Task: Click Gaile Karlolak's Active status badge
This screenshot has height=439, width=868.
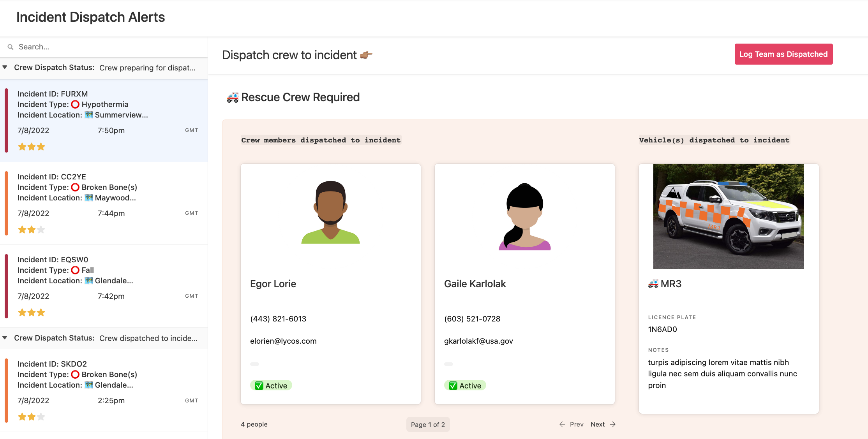Action: [x=465, y=386]
